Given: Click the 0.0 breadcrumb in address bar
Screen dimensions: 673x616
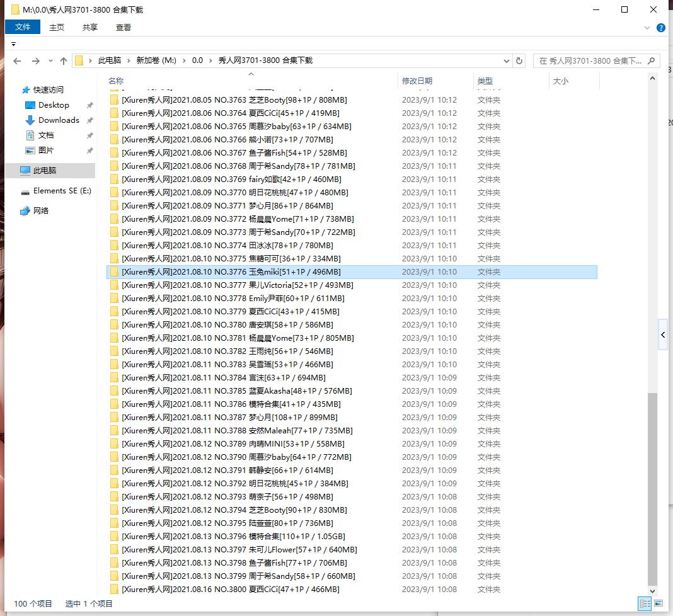Looking at the screenshot, I should 197,60.
